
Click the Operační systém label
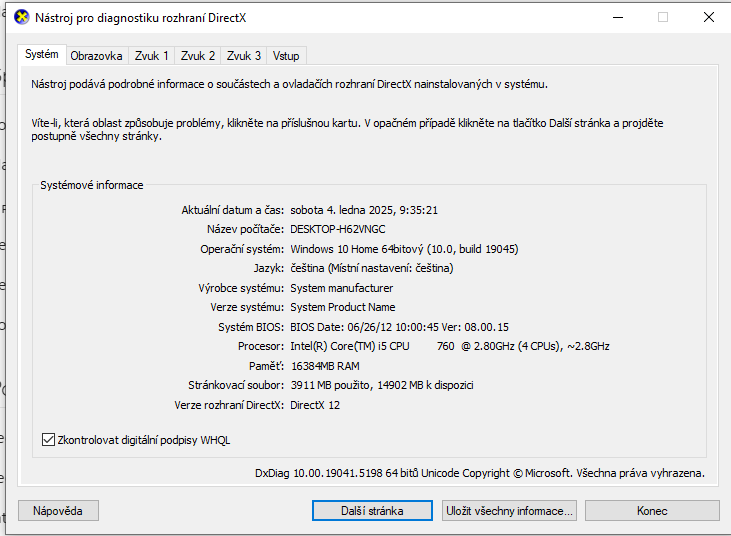pyautogui.click(x=241, y=249)
